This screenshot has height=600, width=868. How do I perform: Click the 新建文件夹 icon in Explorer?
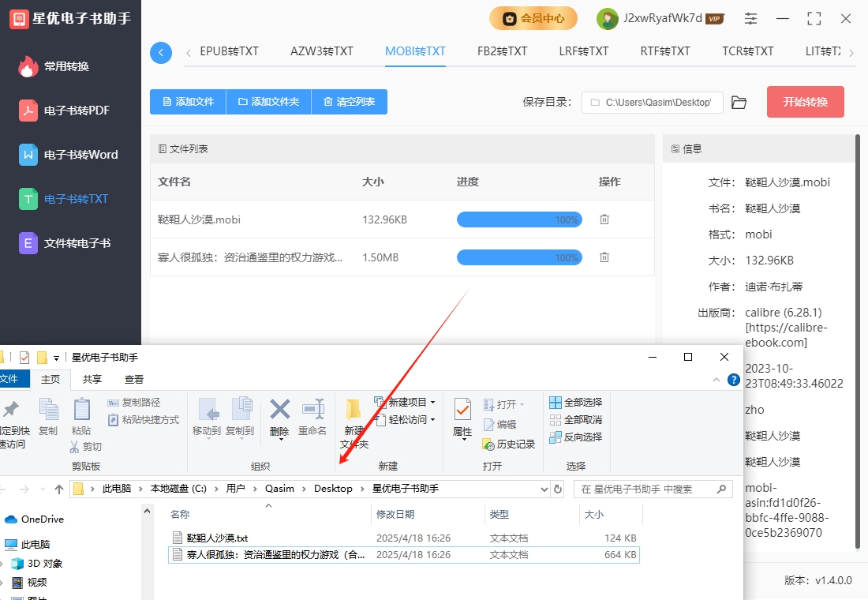354,410
